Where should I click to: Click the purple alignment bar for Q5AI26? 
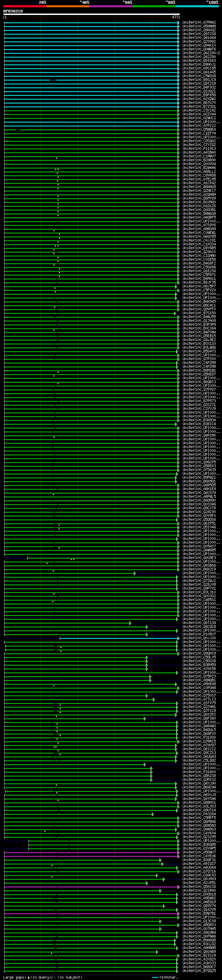click(92, 887)
